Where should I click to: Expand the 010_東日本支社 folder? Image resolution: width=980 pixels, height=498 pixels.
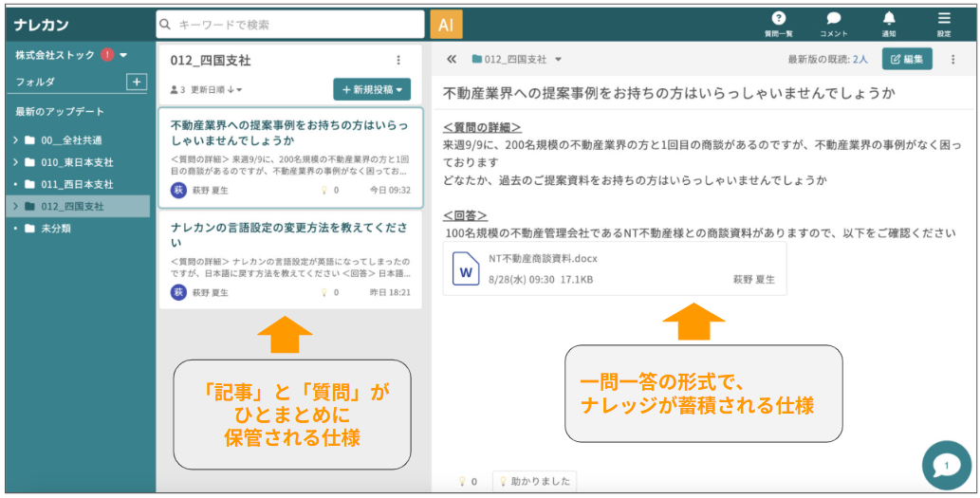tap(15, 162)
